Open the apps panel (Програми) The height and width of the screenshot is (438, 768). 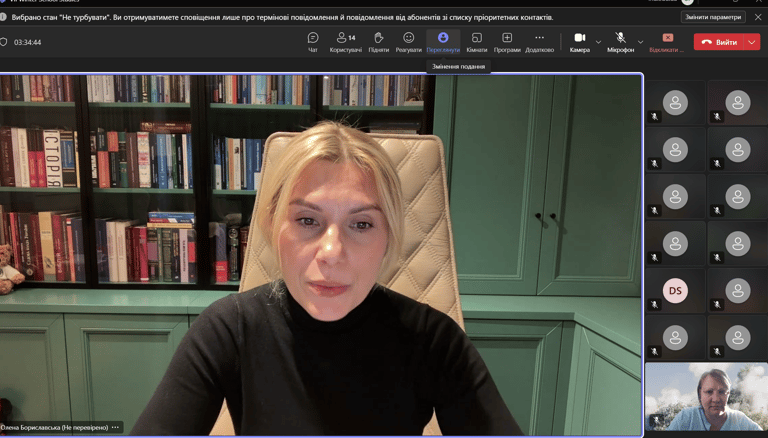point(507,42)
